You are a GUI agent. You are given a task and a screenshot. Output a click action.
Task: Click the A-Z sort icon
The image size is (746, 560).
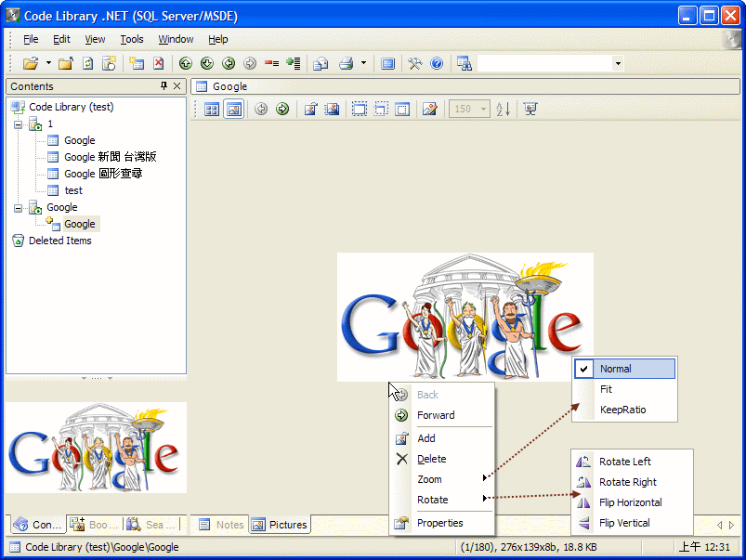[x=503, y=109]
